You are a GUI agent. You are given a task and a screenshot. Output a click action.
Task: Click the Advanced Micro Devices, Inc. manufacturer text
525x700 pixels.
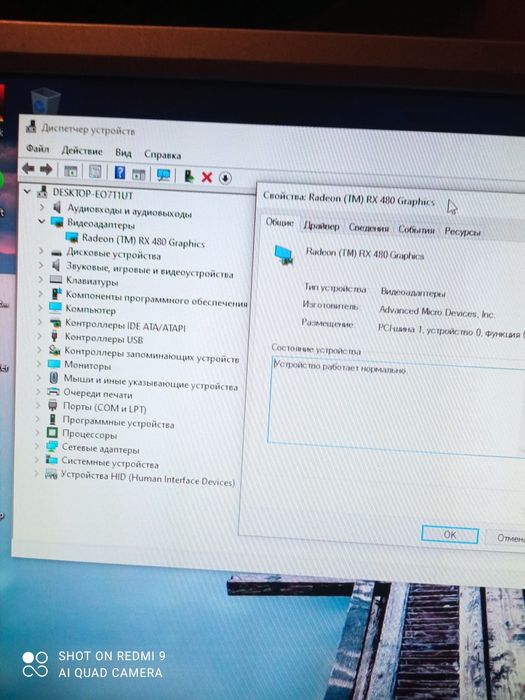(437, 312)
